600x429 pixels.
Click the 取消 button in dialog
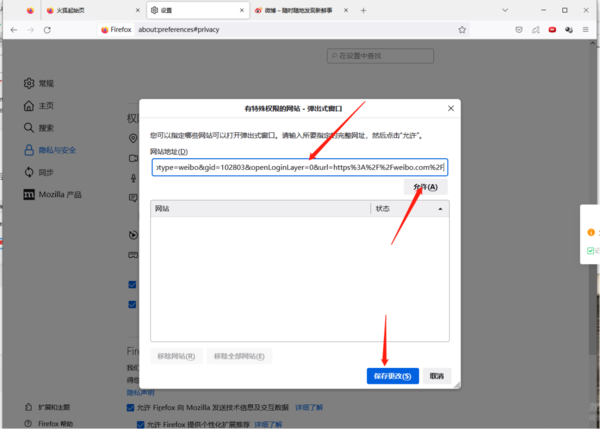tap(437, 376)
